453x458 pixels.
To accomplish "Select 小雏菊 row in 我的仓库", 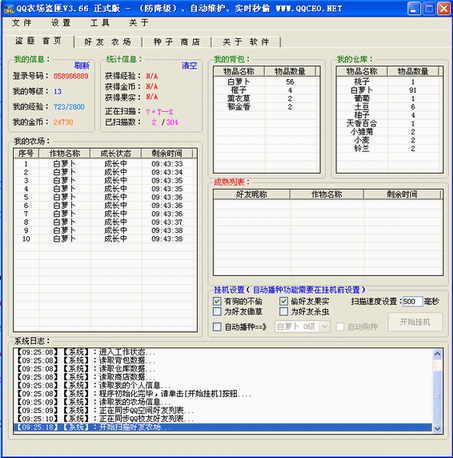I will [389, 132].
